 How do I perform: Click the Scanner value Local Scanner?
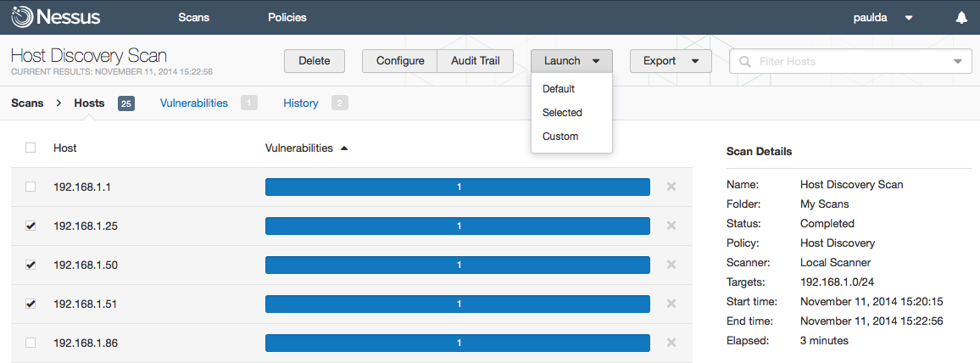click(x=835, y=262)
